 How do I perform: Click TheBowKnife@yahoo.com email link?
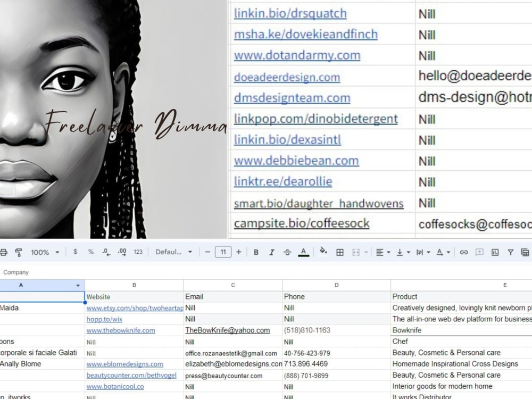point(227,330)
